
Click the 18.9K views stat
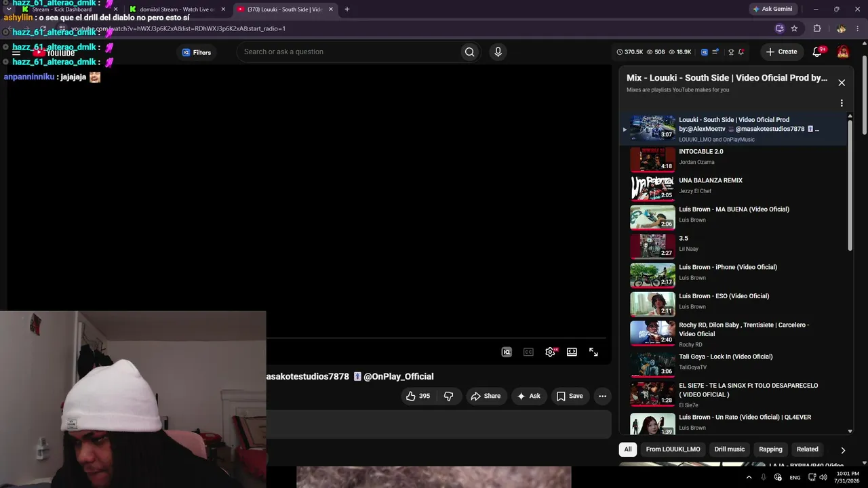click(680, 52)
